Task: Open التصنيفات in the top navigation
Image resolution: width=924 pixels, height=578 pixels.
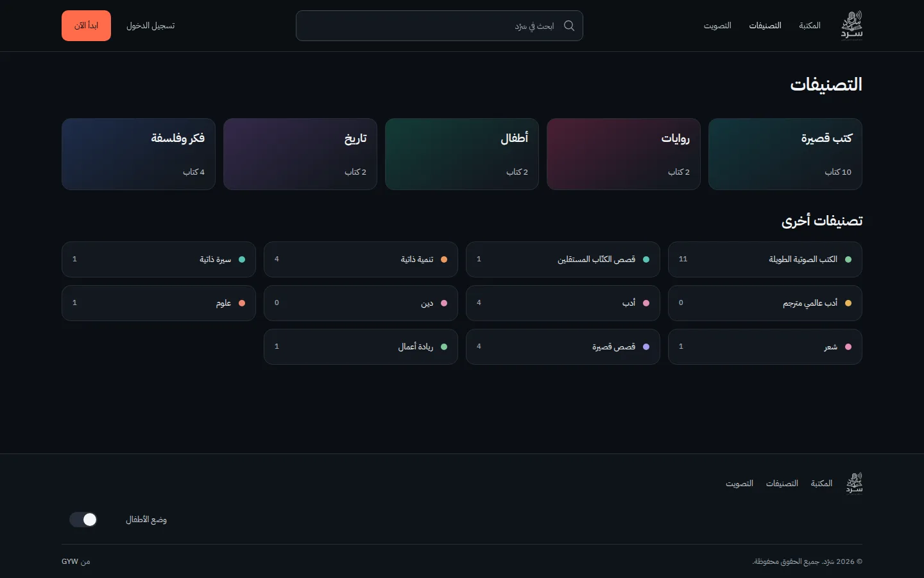Action: click(x=766, y=26)
